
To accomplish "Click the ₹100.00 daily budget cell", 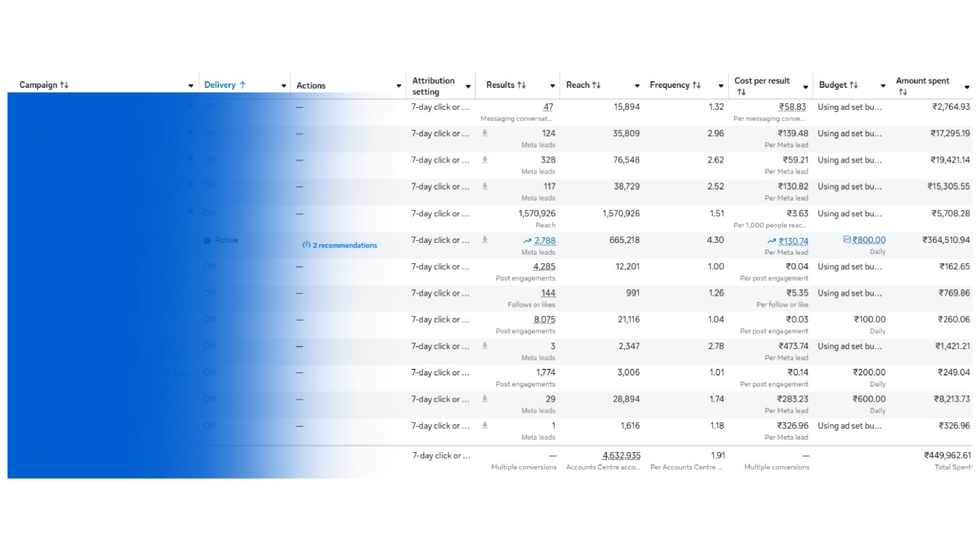I will click(870, 320).
